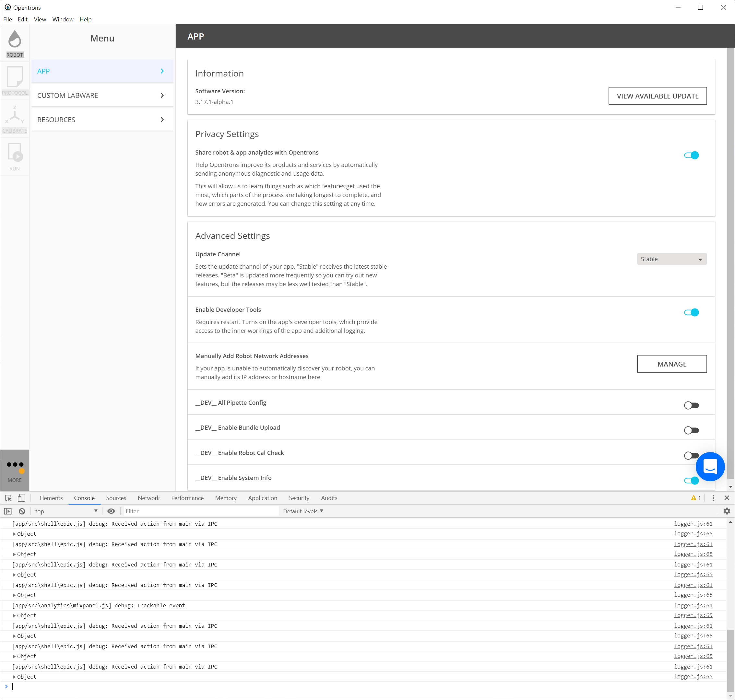The height and width of the screenshot is (700, 735).
Task: Enable __DEV__ All Pipette Config
Action: [x=691, y=405]
